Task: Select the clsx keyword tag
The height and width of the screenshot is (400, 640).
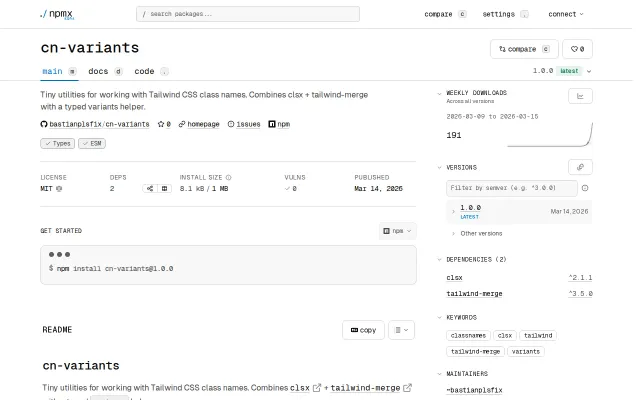Action: point(505,336)
